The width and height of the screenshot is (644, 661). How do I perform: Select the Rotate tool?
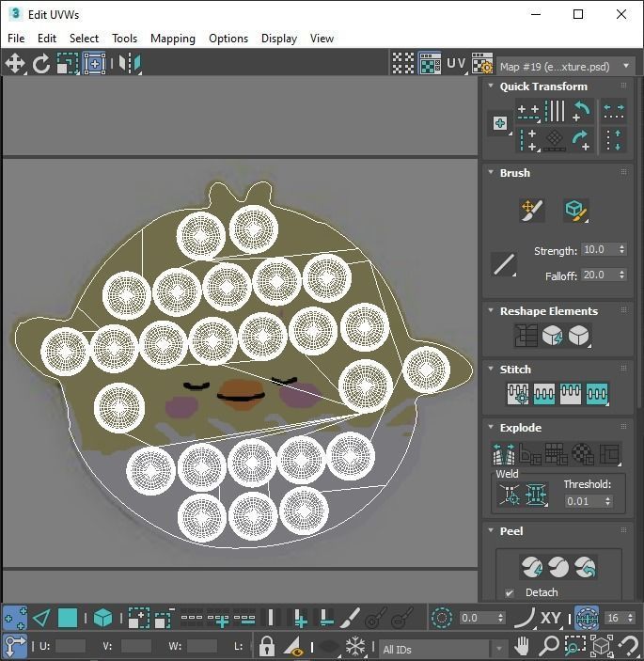(40, 64)
